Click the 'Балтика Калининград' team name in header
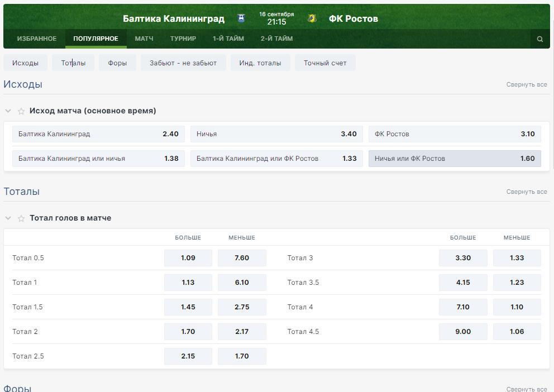This screenshot has height=392, width=554. (174, 19)
